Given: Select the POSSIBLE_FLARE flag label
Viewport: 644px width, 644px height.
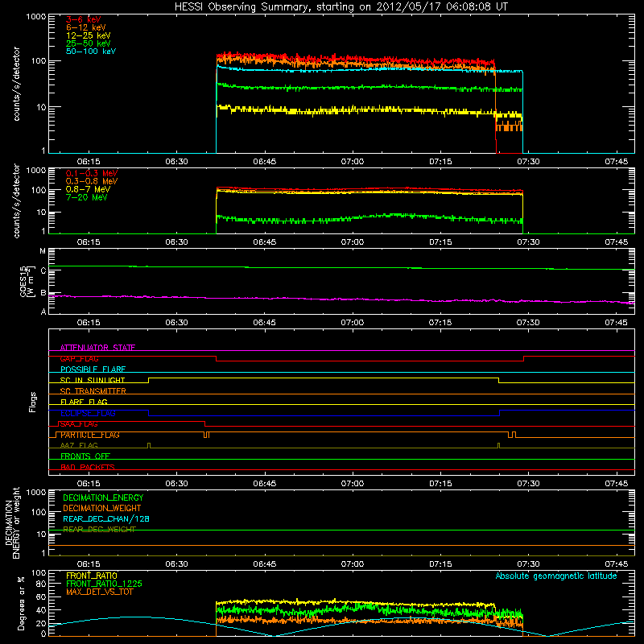Looking at the screenshot, I should (93, 369).
